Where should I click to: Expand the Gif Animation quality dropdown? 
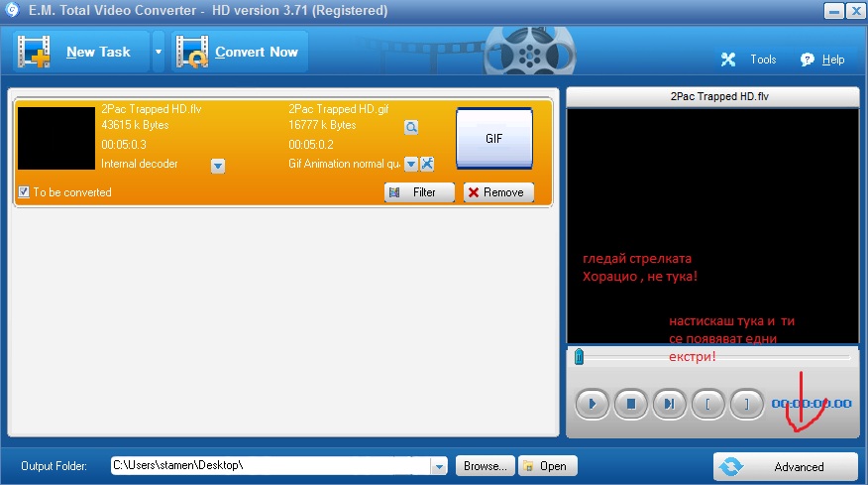tap(411, 164)
